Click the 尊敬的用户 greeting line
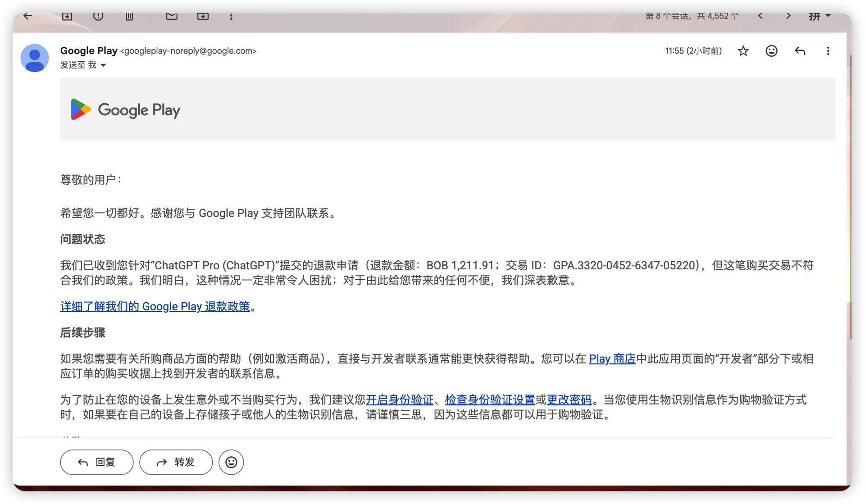This screenshot has height=504, width=865. click(91, 180)
